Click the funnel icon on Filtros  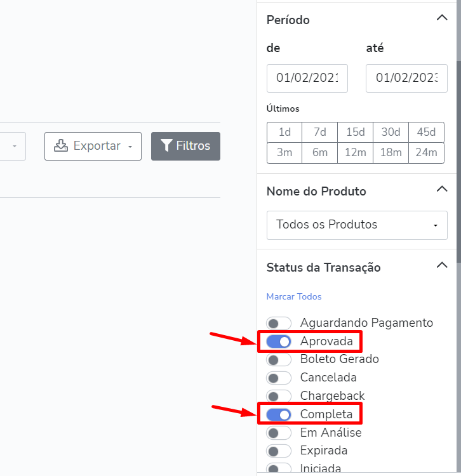[x=166, y=145]
